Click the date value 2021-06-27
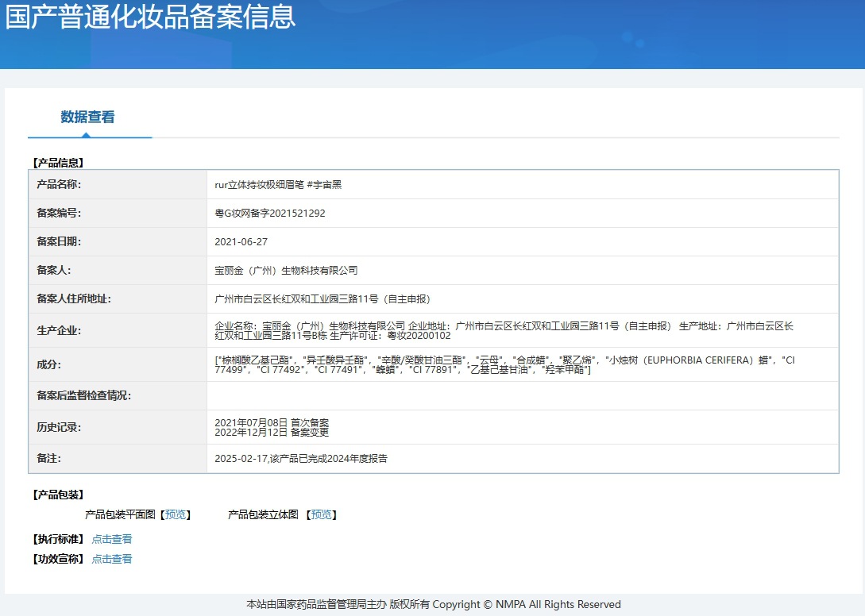The image size is (865, 616). pyautogui.click(x=241, y=242)
